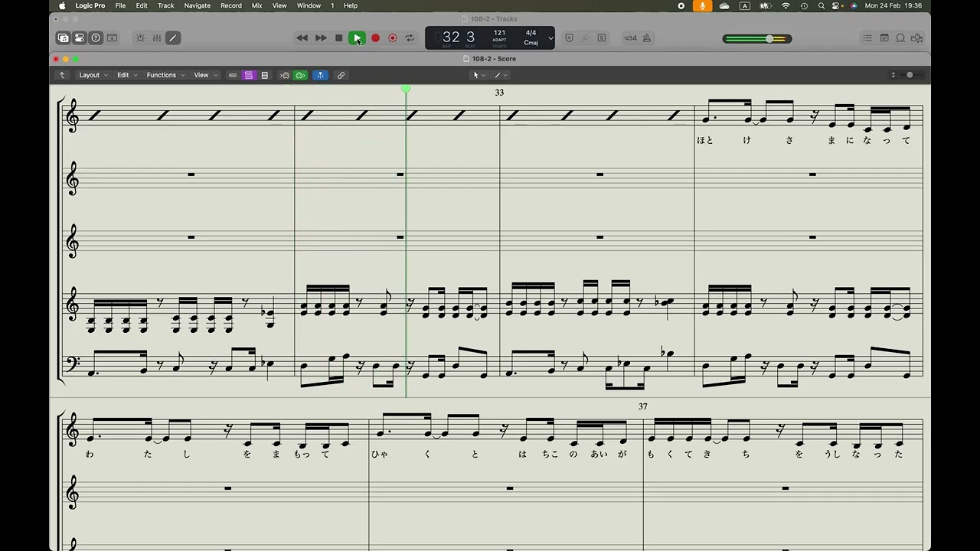The width and height of the screenshot is (980, 551).
Task: Open the Window menu
Action: [x=309, y=5]
